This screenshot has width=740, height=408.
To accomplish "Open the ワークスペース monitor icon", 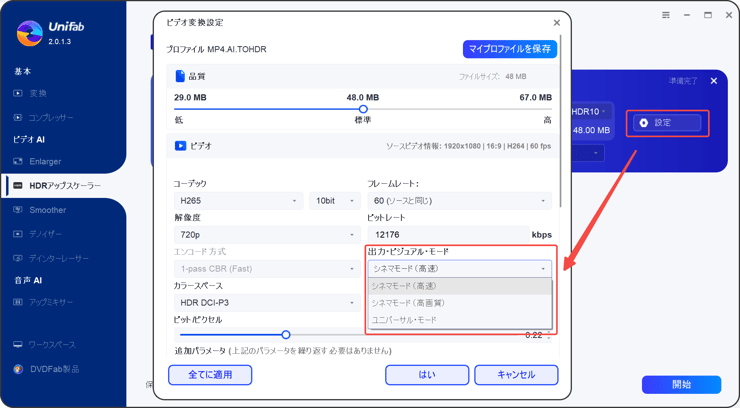I will 18,345.
